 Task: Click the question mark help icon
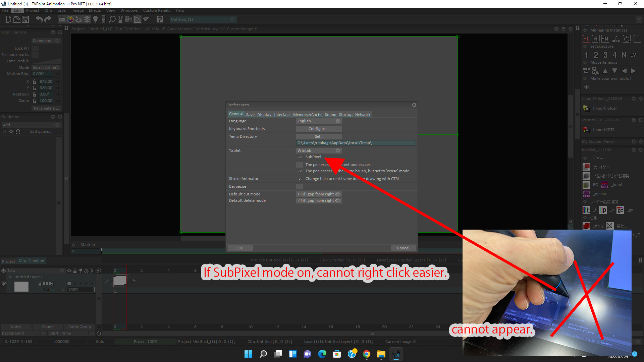[x=160, y=19]
